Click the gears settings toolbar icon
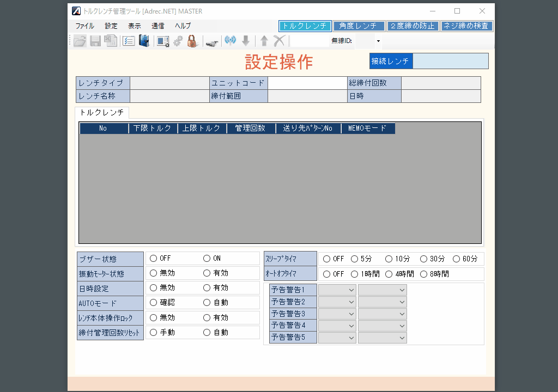This screenshot has width=558, height=392. 178,41
